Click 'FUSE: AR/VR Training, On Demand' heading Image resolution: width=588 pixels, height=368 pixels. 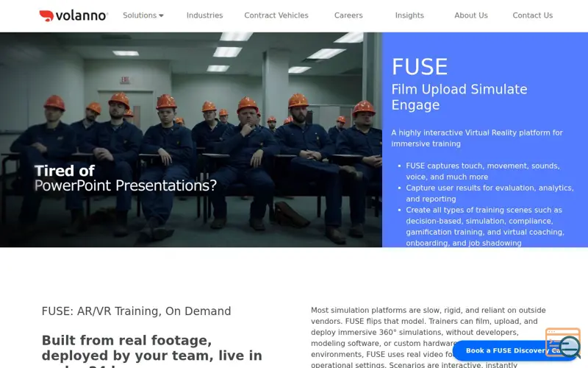(136, 311)
